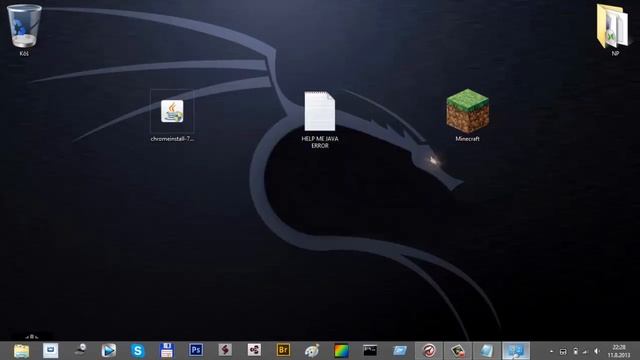Image resolution: width=640 pixels, height=360 pixels.
Task: Click the red swirl taskbar icon
Action: (x=429, y=351)
